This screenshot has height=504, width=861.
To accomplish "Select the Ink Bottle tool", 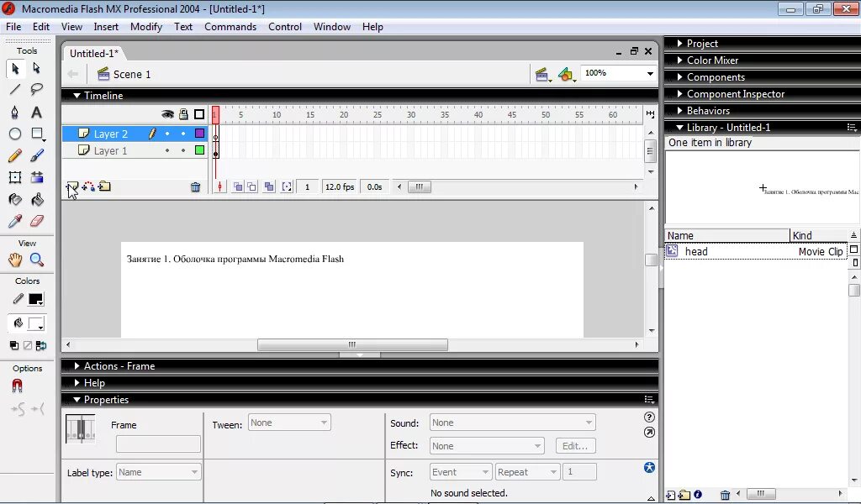I will click(15, 200).
